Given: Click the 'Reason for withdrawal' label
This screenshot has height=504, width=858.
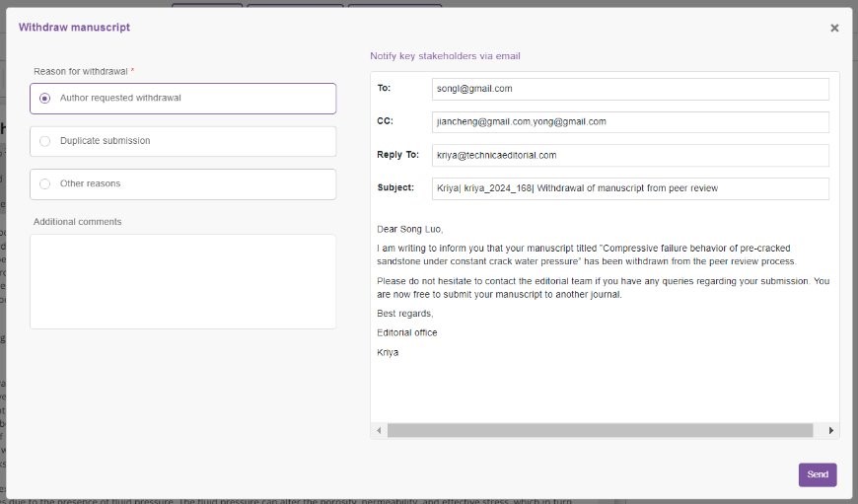Looking at the screenshot, I should coord(81,71).
